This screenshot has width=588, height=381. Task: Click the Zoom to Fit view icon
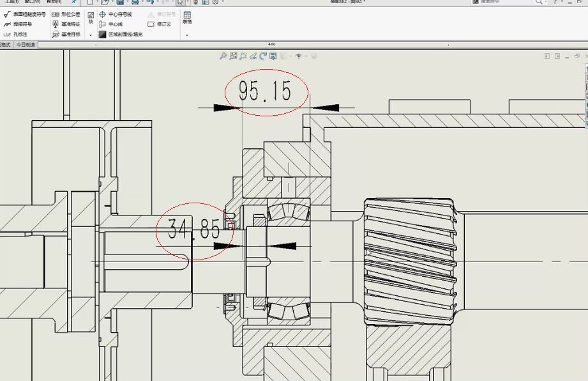(223, 56)
